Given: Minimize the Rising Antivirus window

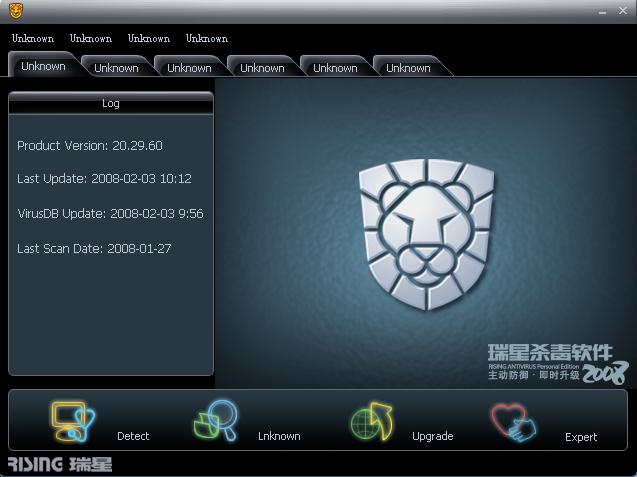Looking at the screenshot, I should tap(602, 12).
